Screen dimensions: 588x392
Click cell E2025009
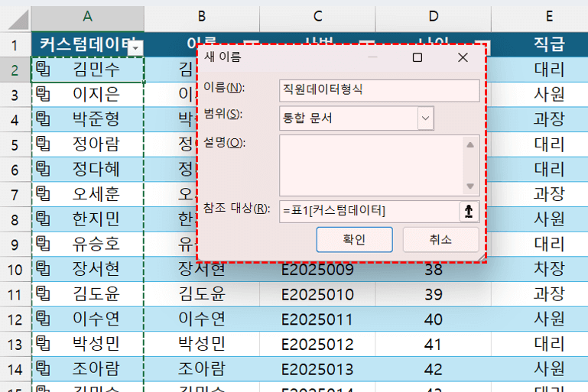click(x=317, y=269)
